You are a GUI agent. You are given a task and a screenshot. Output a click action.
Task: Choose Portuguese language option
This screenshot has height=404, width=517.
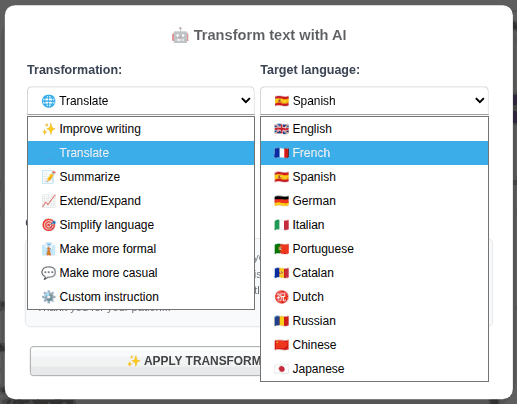pos(374,249)
